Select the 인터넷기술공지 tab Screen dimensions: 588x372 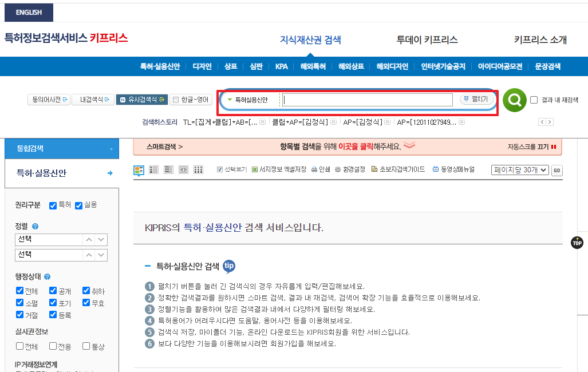[x=443, y=66]
